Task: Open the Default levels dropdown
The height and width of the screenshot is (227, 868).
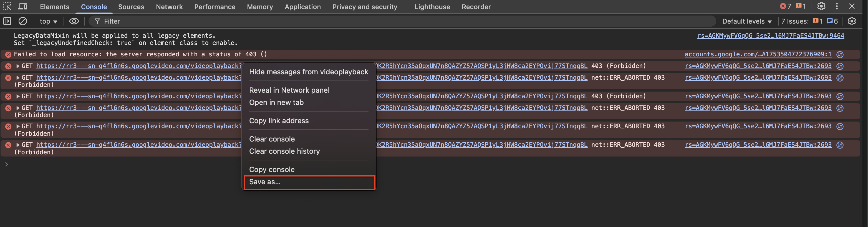Action: (747, 21)
